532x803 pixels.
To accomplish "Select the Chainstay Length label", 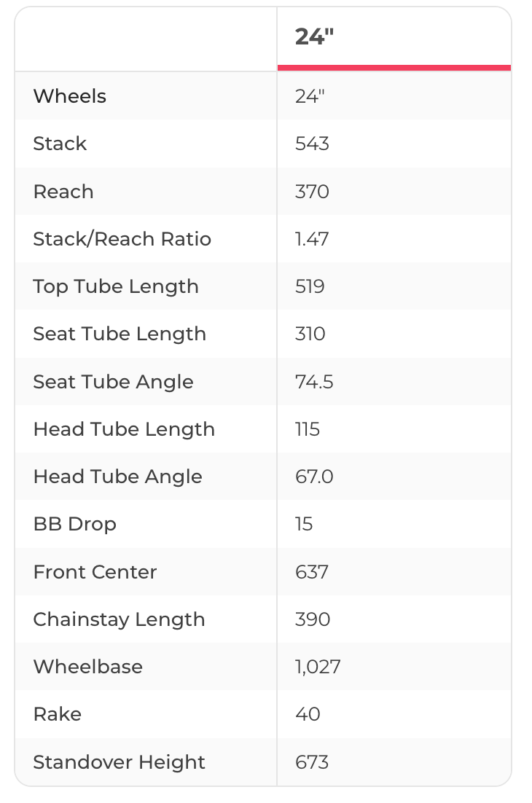I will 119,619.
